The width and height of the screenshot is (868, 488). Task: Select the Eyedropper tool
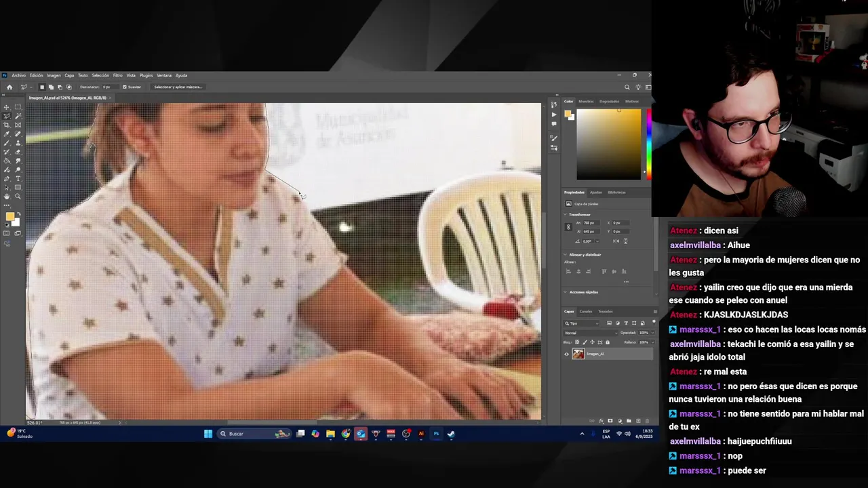[7, 134]
